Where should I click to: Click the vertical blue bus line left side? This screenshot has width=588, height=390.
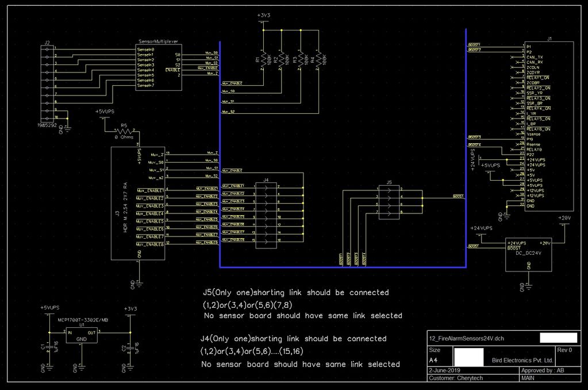(220, 154)
